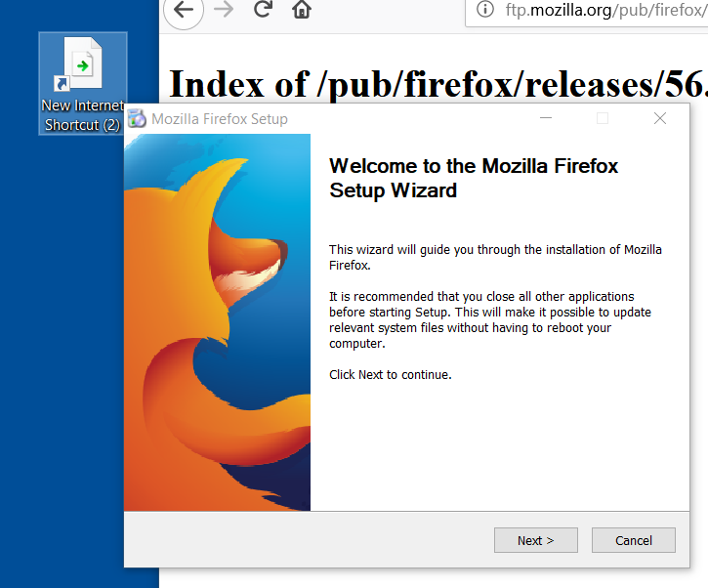Image resolution: width=708 pixels, height=588 pixels.
Task: Click the browser forward arrow
Action: 224,10
